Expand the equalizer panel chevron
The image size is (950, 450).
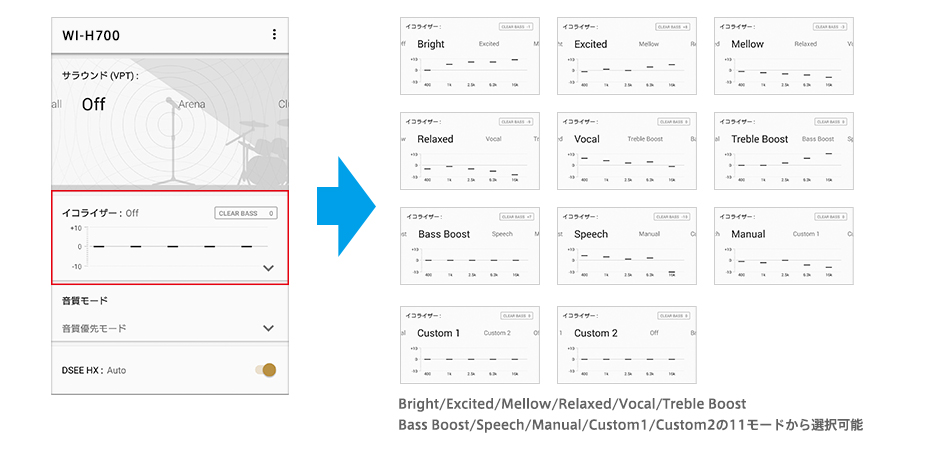coord(268,268)
